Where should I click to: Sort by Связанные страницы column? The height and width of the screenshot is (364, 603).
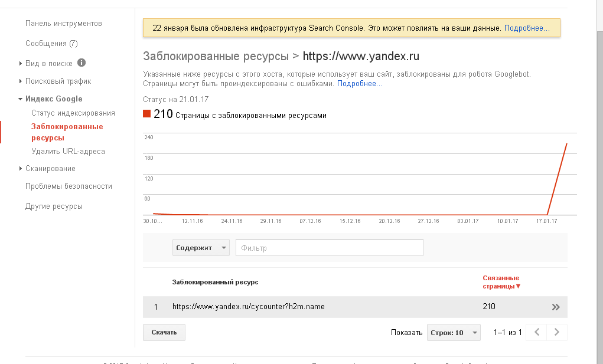501,282
